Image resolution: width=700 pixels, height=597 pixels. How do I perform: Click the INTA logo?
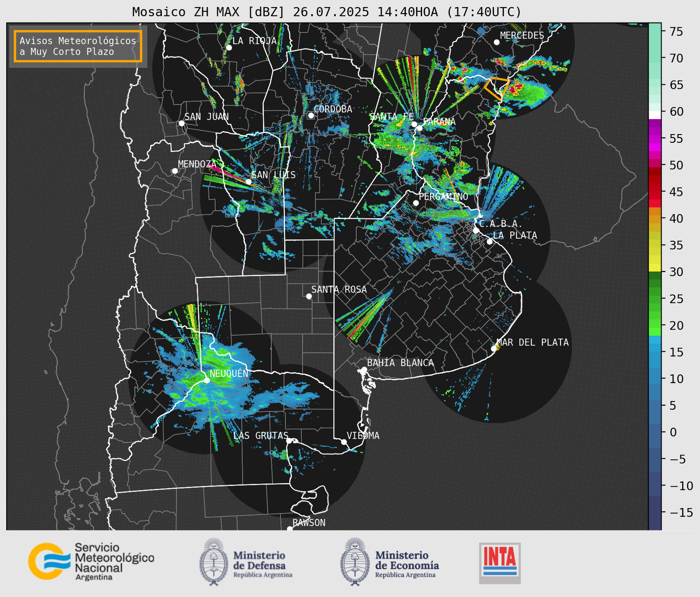click(x=500, y=563)
